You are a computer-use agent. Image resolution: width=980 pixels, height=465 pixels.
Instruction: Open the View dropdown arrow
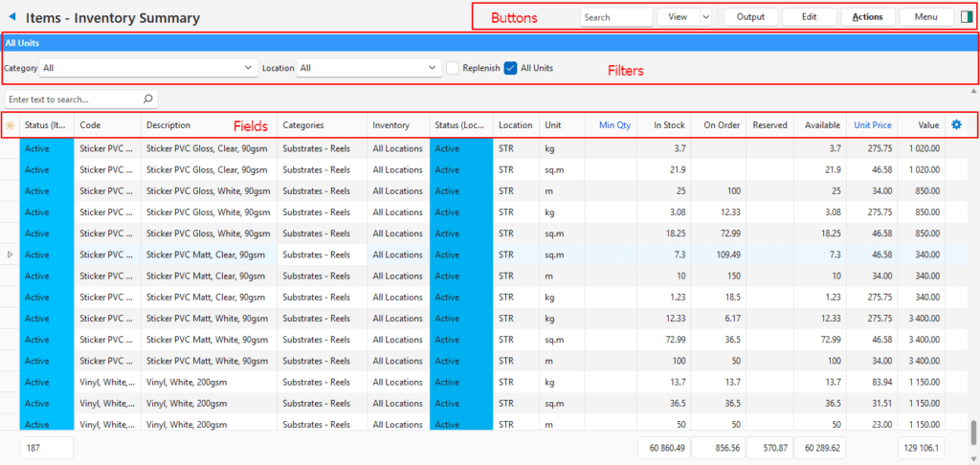(x=705, y=17)
